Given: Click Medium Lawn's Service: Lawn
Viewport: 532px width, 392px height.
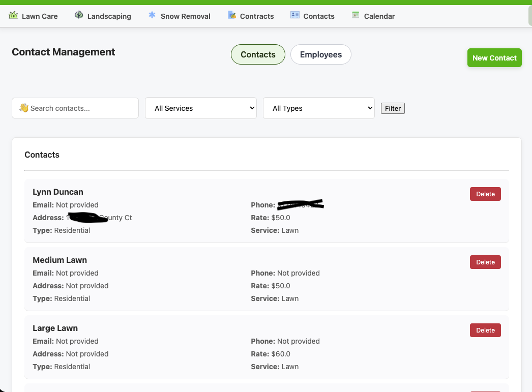Looking at the screenshot, I should [275, 299].
